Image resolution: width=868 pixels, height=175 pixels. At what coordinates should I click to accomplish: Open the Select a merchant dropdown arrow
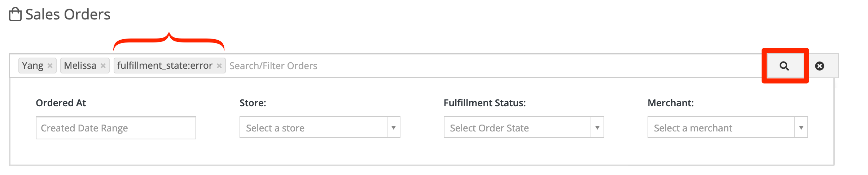point(801,127)
